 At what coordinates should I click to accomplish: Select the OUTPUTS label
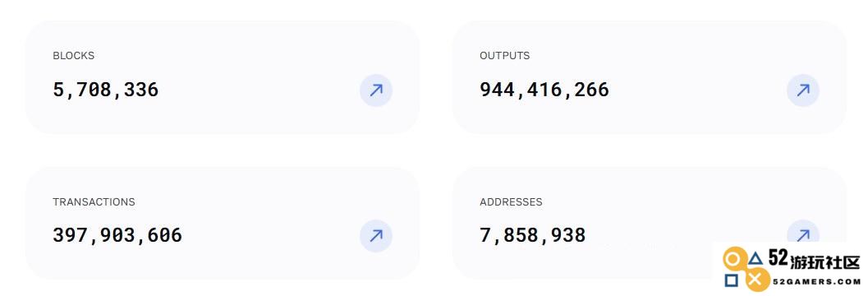coord(505,55)
